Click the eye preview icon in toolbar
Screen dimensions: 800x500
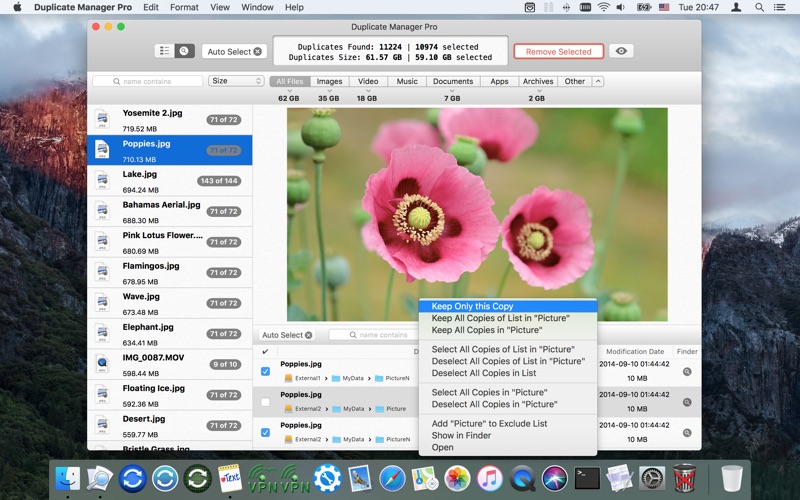[622, 51]
